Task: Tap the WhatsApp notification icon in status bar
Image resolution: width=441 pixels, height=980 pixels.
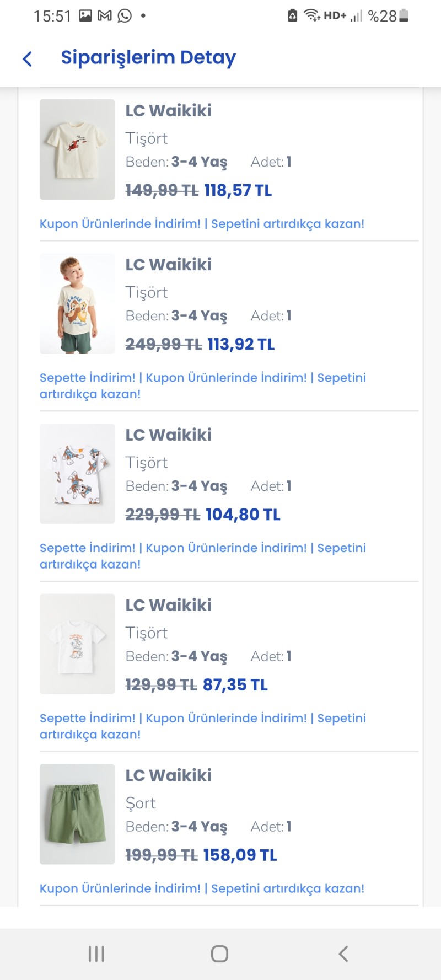Action: pos(125,16)
